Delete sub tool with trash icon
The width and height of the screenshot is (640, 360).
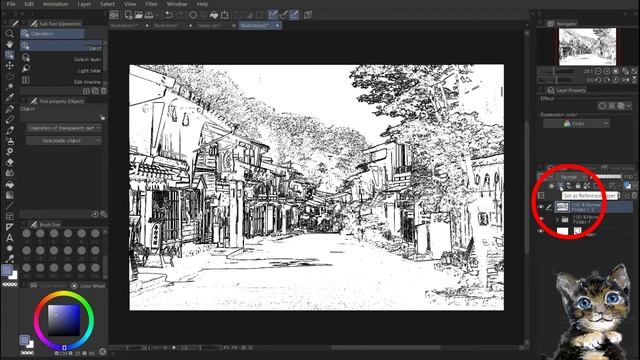pos(104,91)
